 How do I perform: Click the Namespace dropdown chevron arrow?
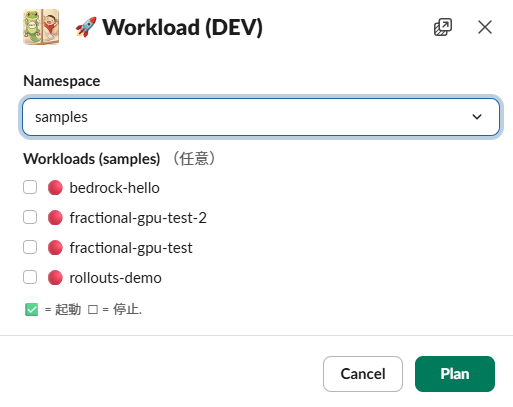[x=477, y=117]
